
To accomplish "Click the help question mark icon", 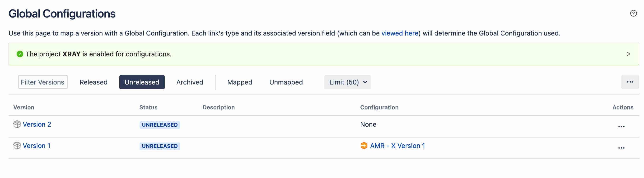I will pyautogui.click(x=633, y=13).
